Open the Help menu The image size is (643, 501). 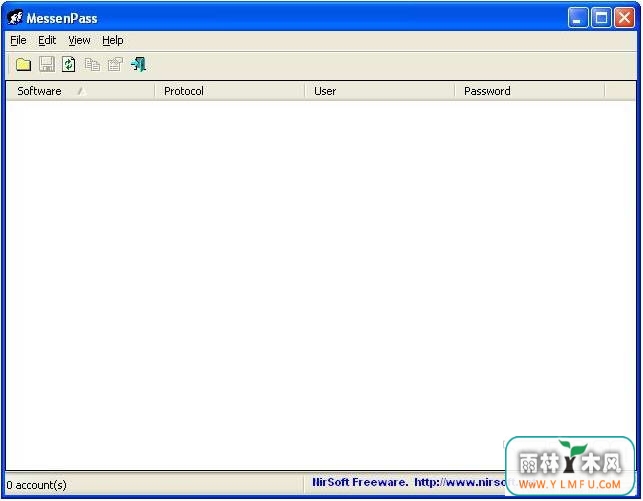coord(113,40)
